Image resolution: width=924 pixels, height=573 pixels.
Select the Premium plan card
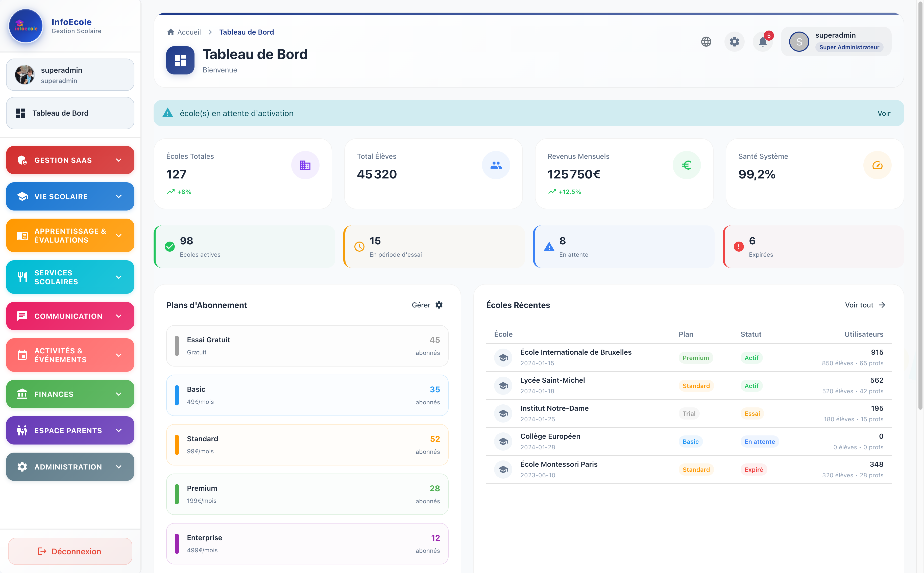coord(307,494)
